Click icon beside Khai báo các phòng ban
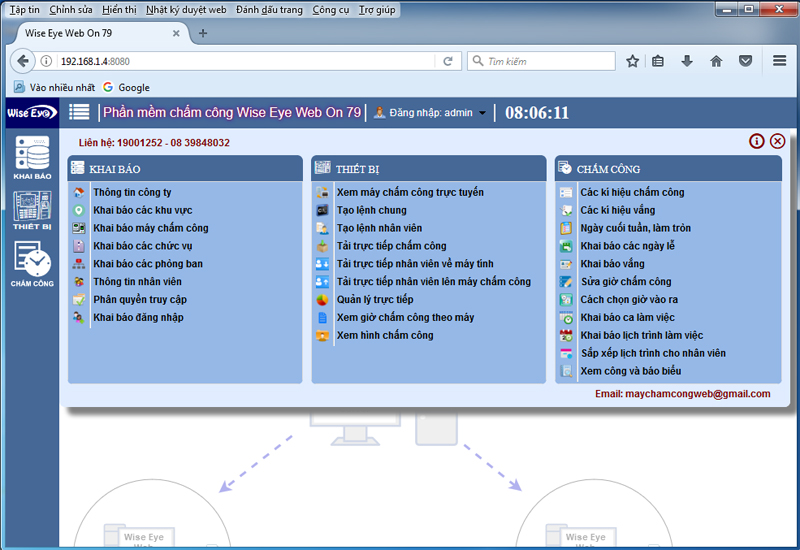The image size is (800, 550). pos(79,264)
